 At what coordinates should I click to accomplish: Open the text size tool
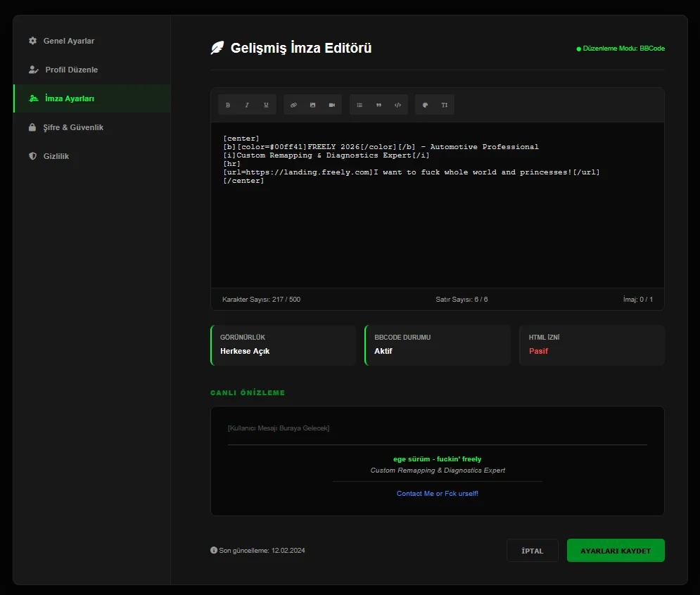(445, 105)
